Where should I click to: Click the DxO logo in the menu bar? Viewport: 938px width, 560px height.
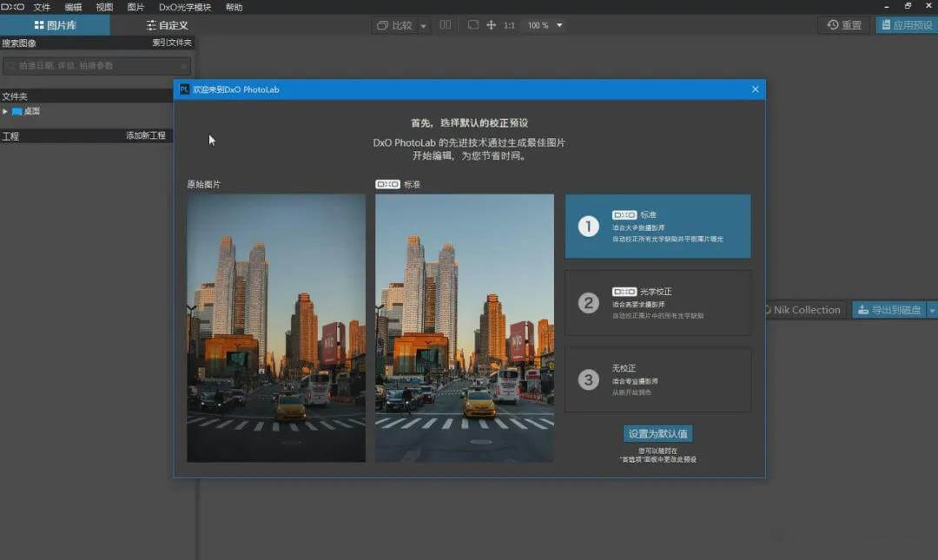(12, 7)
